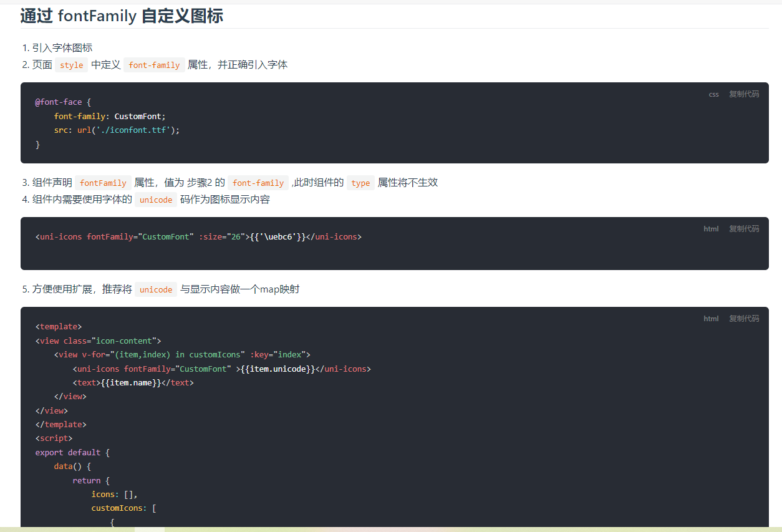Click the 'html' label on the uni-icons snippet
Image resolution: width=782 pixels, height=532 pixels.
711,229
